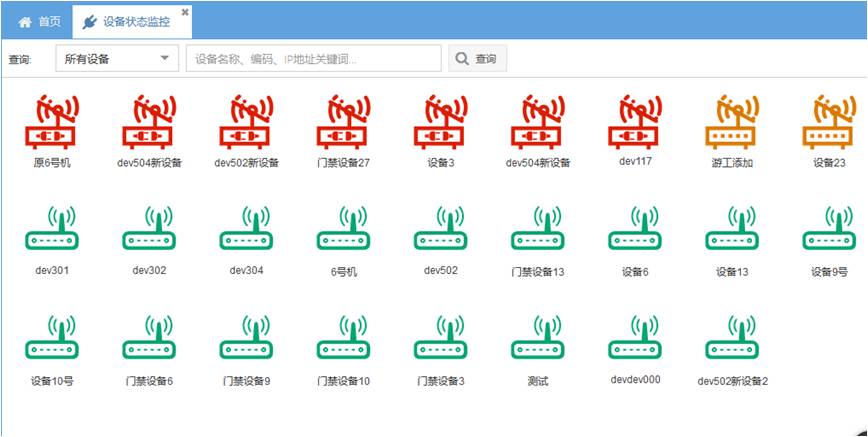Click the green 设备9号 router icon
Screen dimensions: 868x437
pos(829,228)
